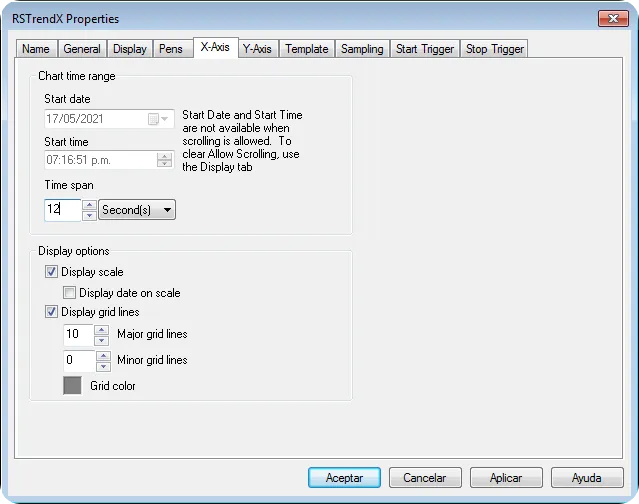
Task: Click the Cancelar button
Action: [425, 478]
